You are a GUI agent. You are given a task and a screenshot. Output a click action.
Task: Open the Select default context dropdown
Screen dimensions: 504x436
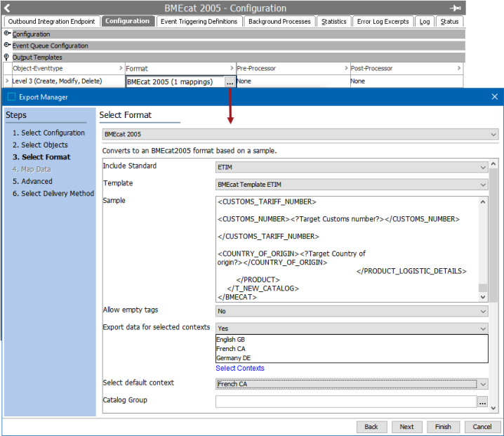pos(352,384)
